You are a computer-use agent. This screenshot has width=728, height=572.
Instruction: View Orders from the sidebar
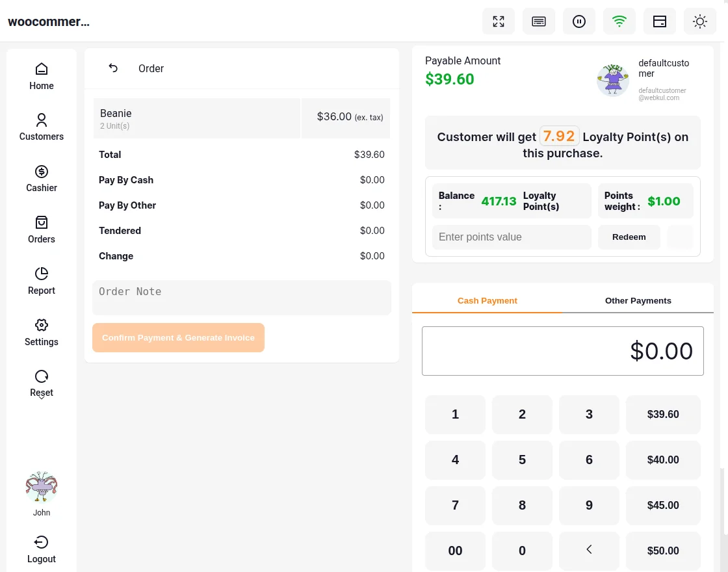pyautogui.click(x=41, y=229)
